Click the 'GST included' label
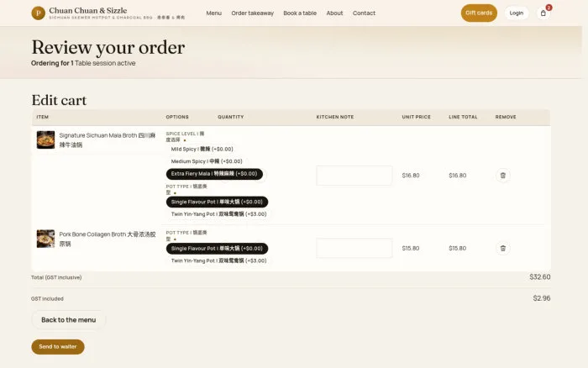The width and height of the screenshot is (588, 368). pos(47,298)
